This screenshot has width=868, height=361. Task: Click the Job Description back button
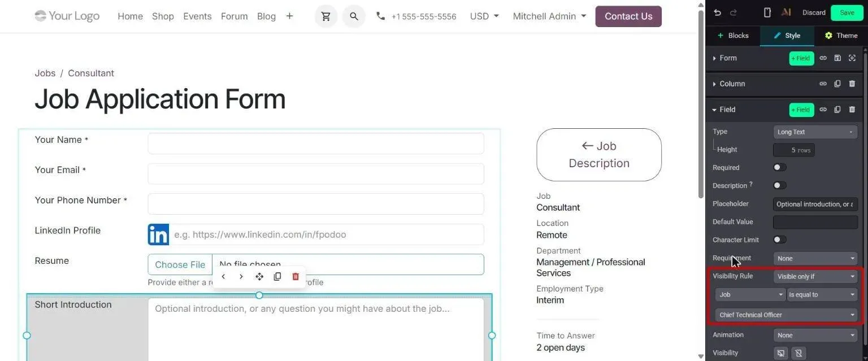(x=599, y=155)
